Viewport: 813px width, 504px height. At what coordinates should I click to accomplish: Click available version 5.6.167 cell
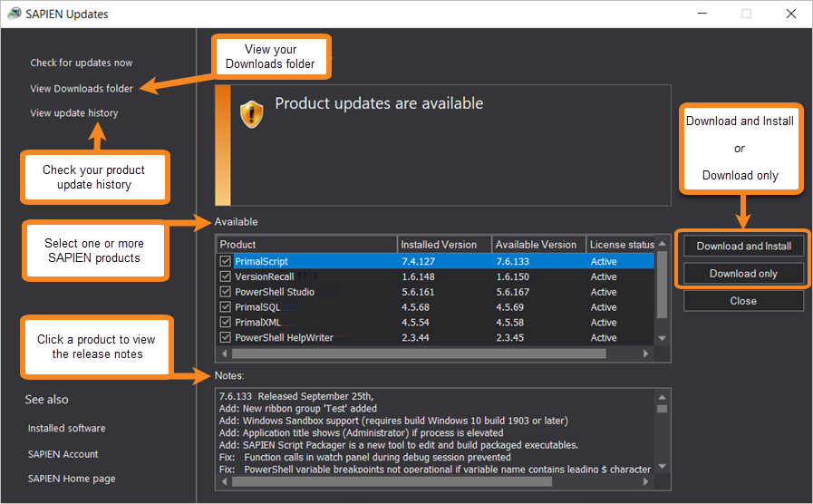[x=512, y=292]
